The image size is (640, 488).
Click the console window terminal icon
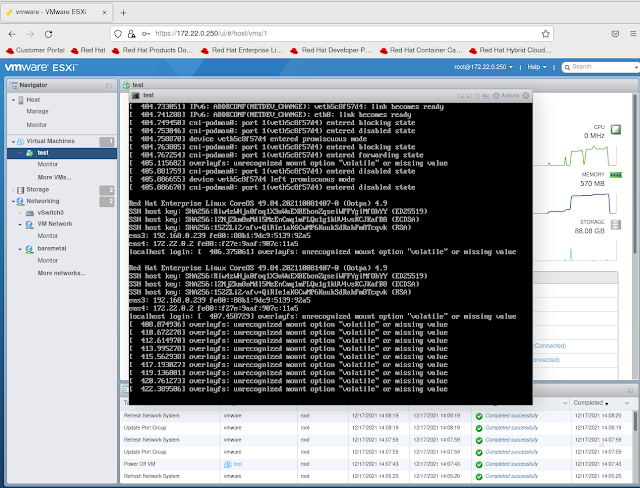[x=136, y=95]
